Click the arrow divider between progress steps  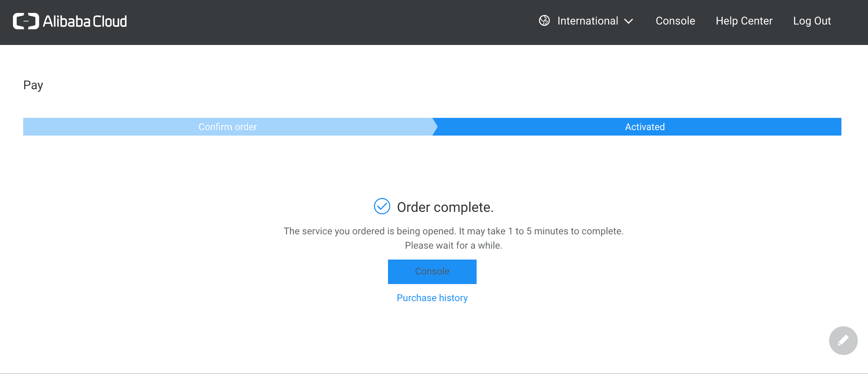(x=435, y=127)
